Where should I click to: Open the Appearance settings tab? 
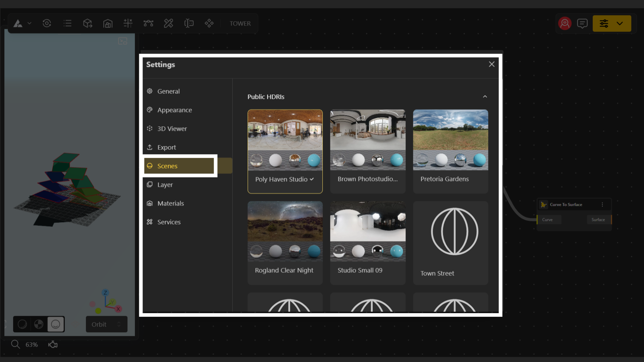pyautogui.click(x=174, y=110)
